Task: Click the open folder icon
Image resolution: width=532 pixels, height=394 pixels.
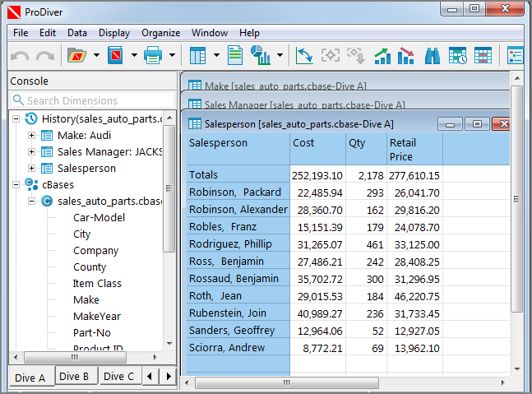Action: [x=76, y=56]
